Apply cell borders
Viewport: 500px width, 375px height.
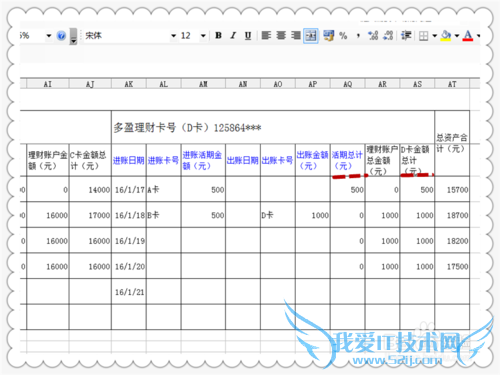click(x=423, y=36)
